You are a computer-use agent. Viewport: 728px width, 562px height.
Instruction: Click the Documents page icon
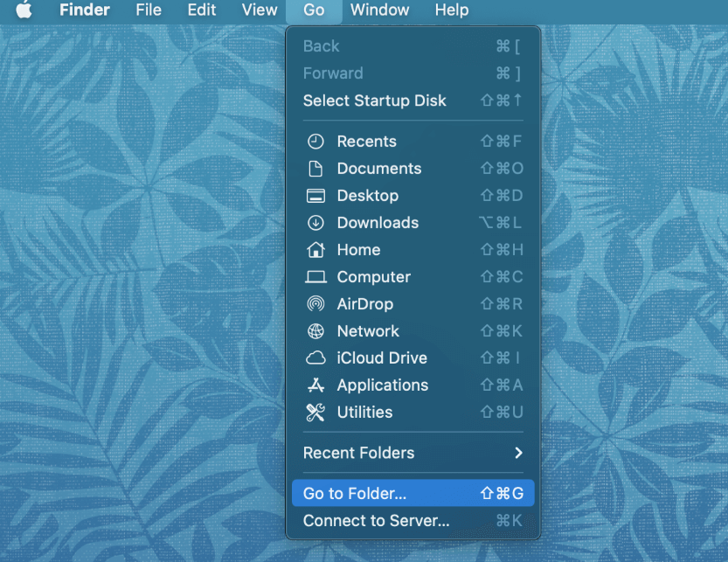[315, 169]
